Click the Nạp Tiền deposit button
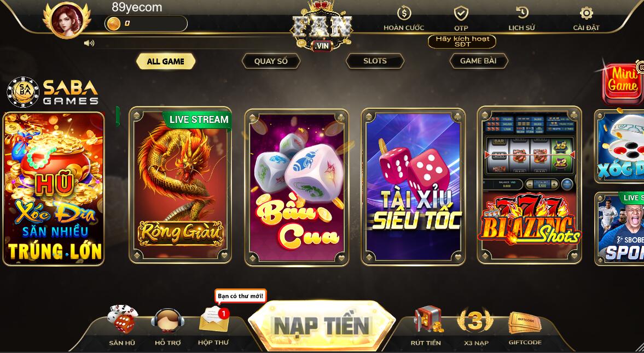The width and height of the screenshot is (644, 353). coord(322,326)
